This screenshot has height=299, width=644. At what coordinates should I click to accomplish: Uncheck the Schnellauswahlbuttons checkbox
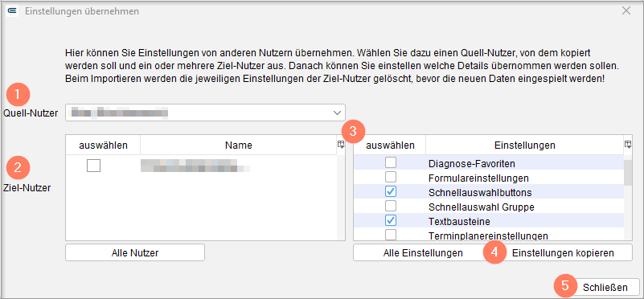tap(390, 192)
